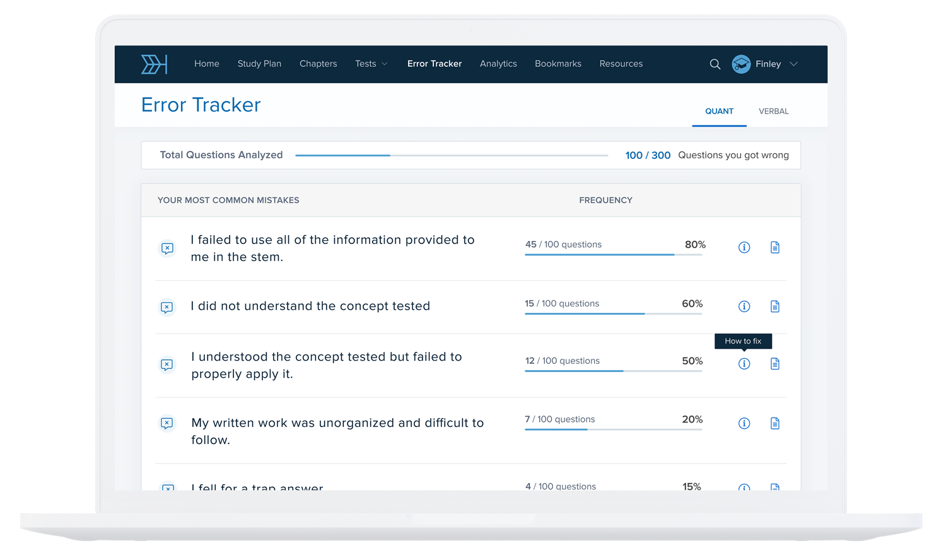The width and height of the screenshot is (946, 560).
Task: Expand the Tests dropdown in the navbar
Action: click(x=371, y=64)
